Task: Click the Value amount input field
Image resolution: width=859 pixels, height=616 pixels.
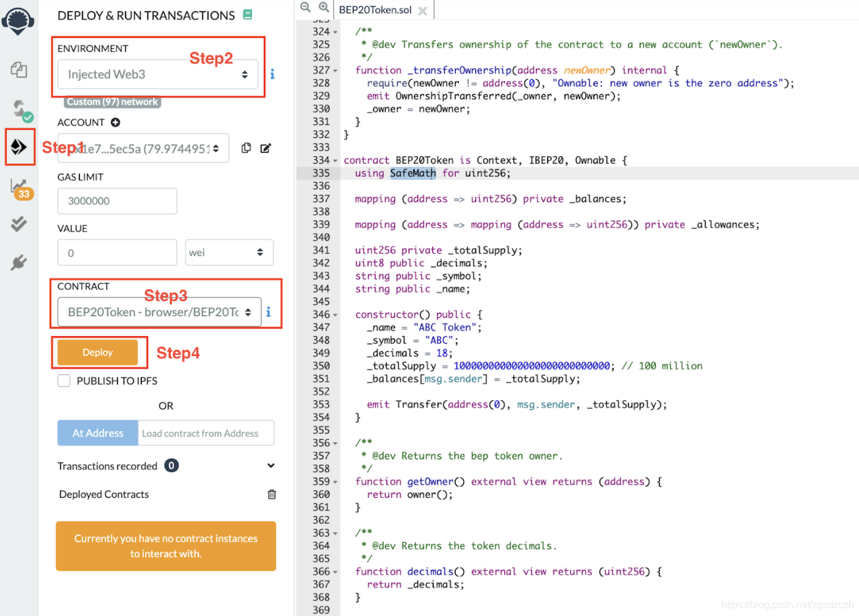Action: (117, 252)
